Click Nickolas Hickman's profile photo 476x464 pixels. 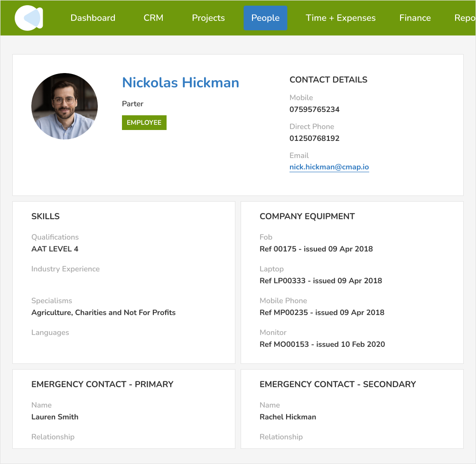(65, 106)
